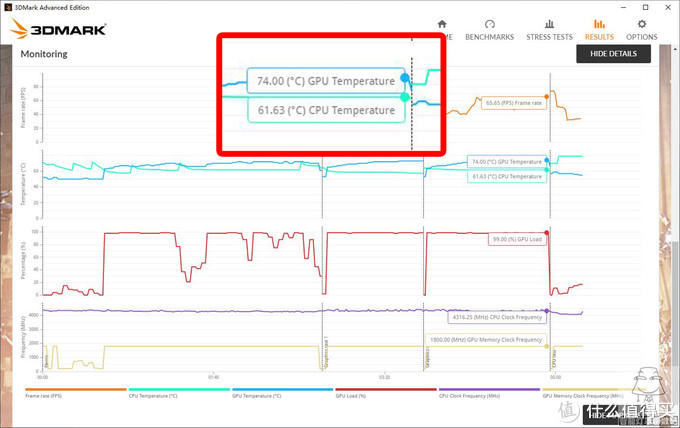This screenshot has height=428, width=680.
Task: Open Results via the orange chart icon
Action: (x=599, y=24)
